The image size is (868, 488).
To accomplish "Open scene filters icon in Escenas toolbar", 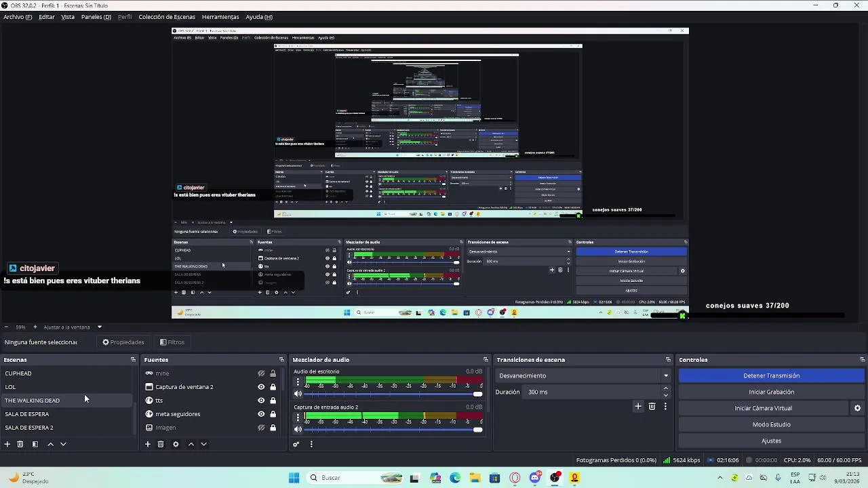I will [x=35, y=444].
